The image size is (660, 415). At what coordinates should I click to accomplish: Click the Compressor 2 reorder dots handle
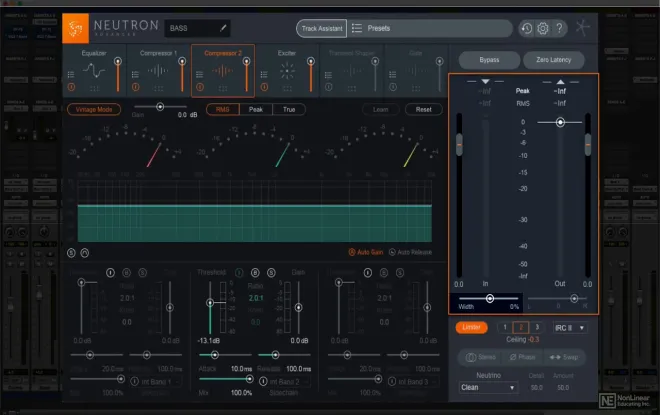pos(223,88)
